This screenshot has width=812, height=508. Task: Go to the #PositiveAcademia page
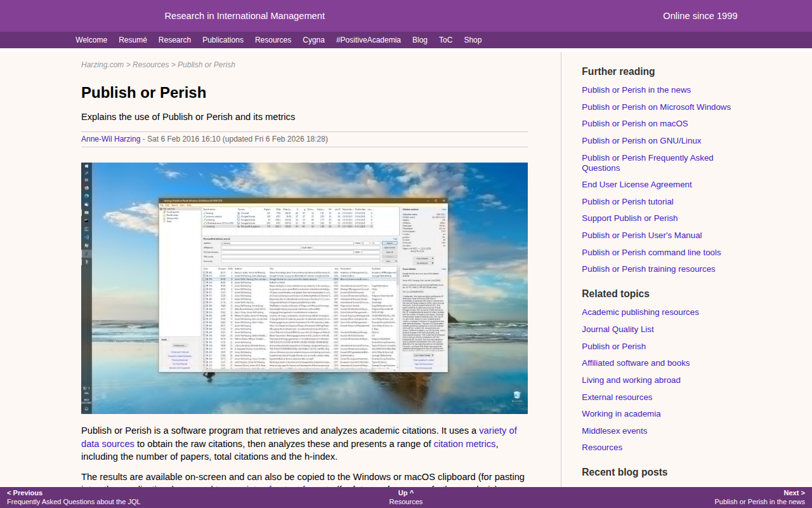(368, 40)
